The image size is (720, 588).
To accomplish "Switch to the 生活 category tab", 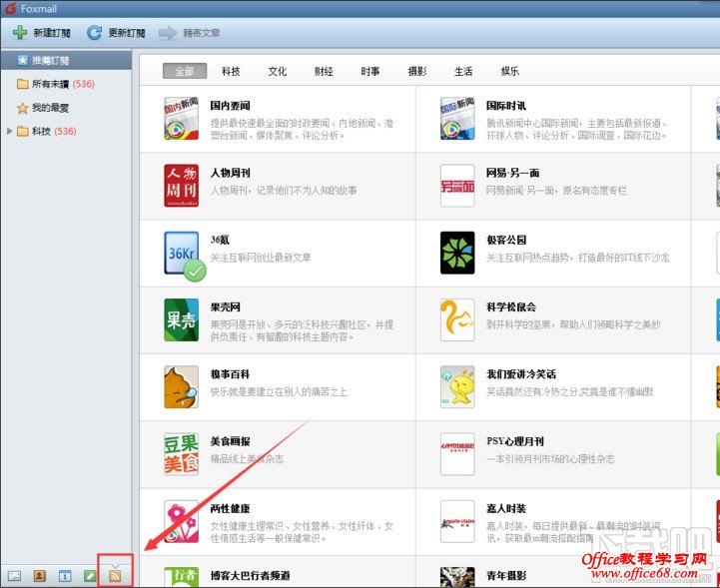I will coord(463,71).
